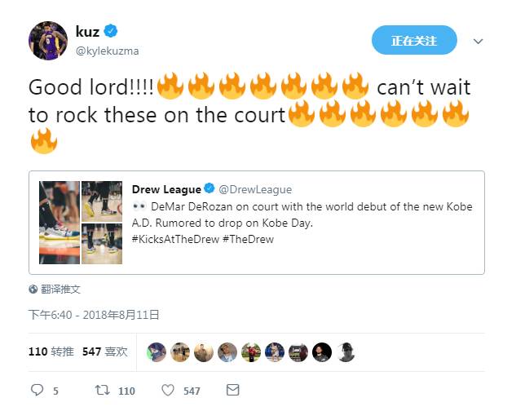
Task: Click the @kylekuzma handle
Action: pos(108,51)
